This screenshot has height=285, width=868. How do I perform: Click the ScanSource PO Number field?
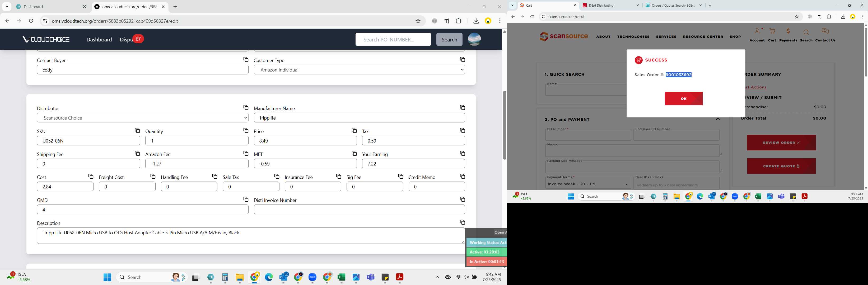[x=588, y=135]
